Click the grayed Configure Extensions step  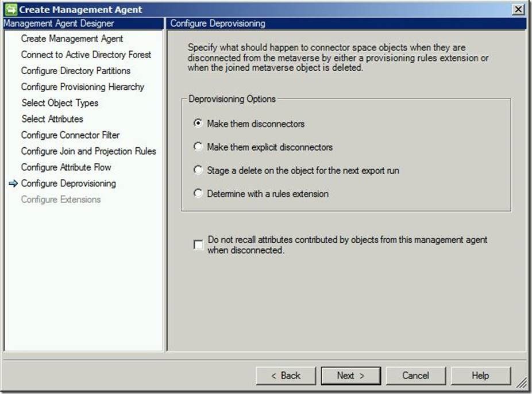(61, 200)
